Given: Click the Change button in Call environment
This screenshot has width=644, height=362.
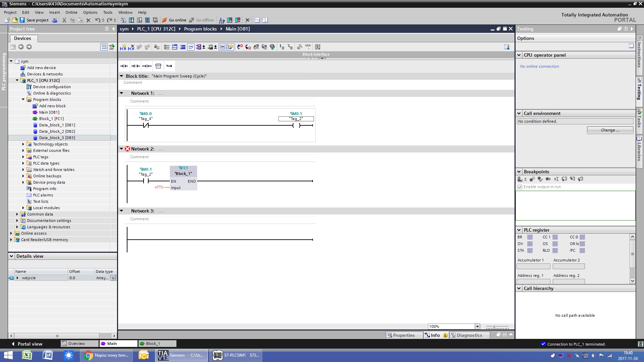Looking at the screenshot, I should (610, 130).
